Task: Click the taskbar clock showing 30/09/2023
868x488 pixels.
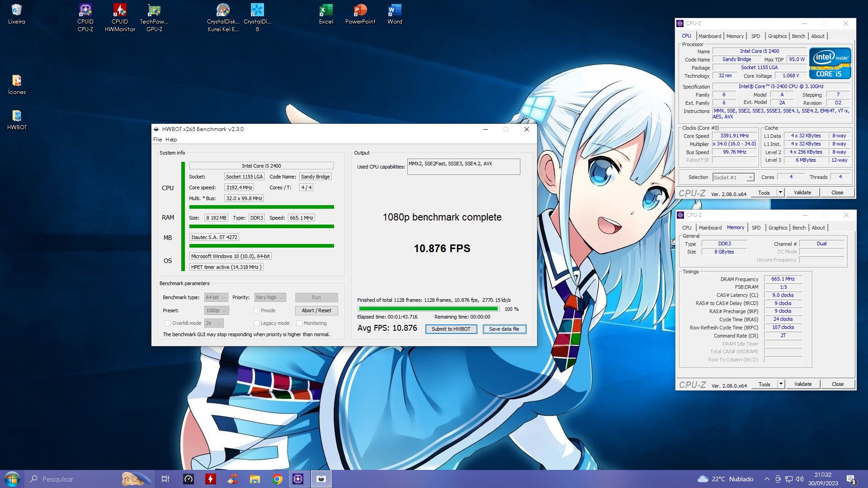Action: pyautogui.click(x=823, y=479)
